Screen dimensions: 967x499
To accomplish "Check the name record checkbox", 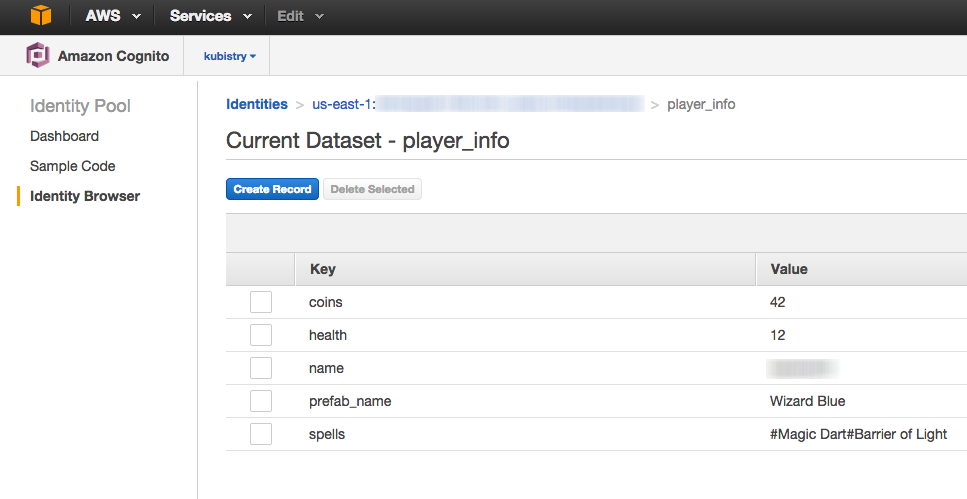I will [261, 368].
